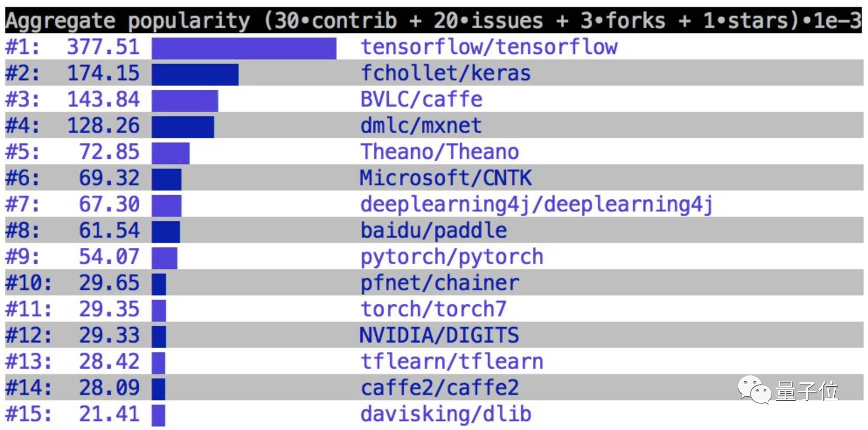The width and height of the screenshot is (868, 430).
Task: Click the WeChat logo icon in watermark
Action: pos(754,390)
